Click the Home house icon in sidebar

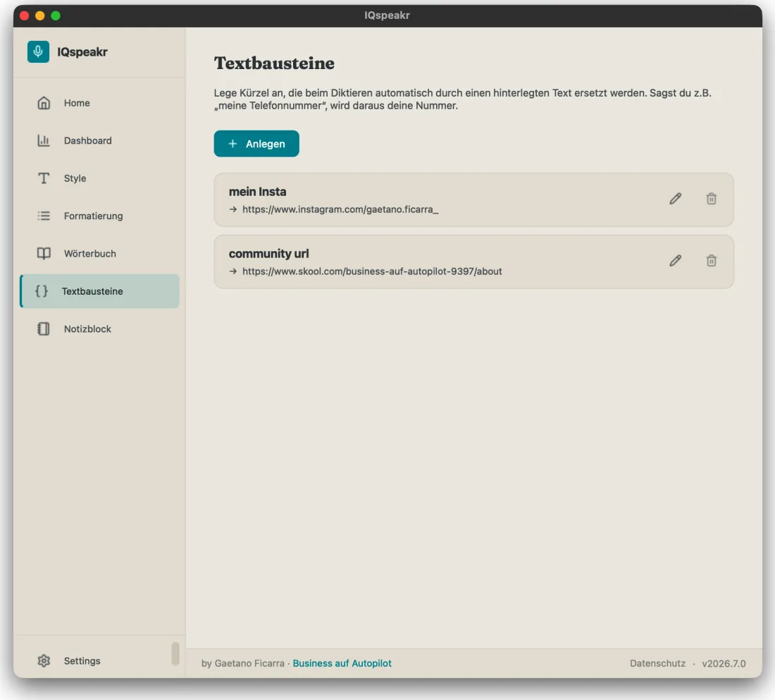[44, 103]
